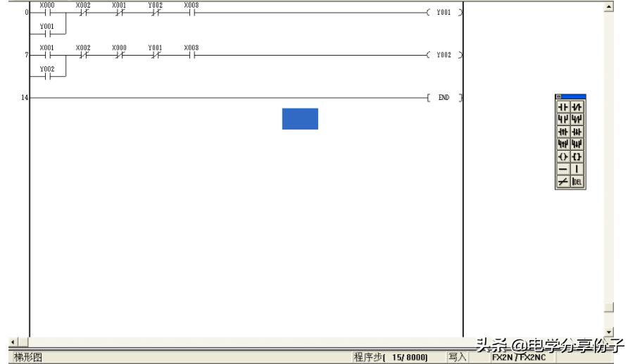635x364 pixels.
Task: Select the X000 contact on rung 0
Action: pos(47,9)
